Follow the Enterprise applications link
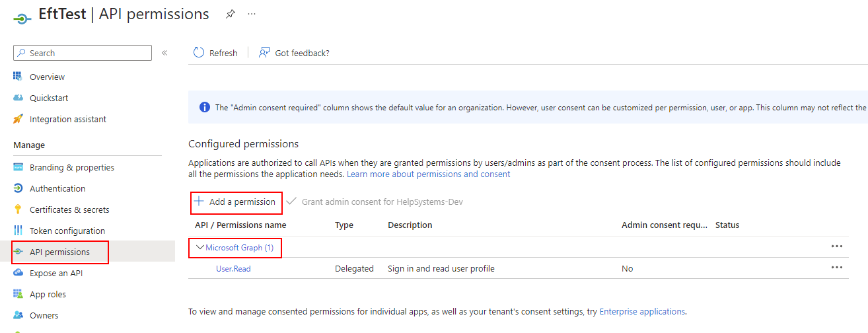Viewport: 868px width, 333px height. pos(642,311)
